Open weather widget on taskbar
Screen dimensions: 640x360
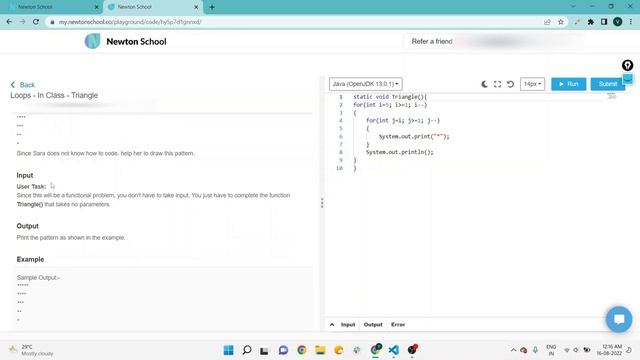(x=31, y=350)
